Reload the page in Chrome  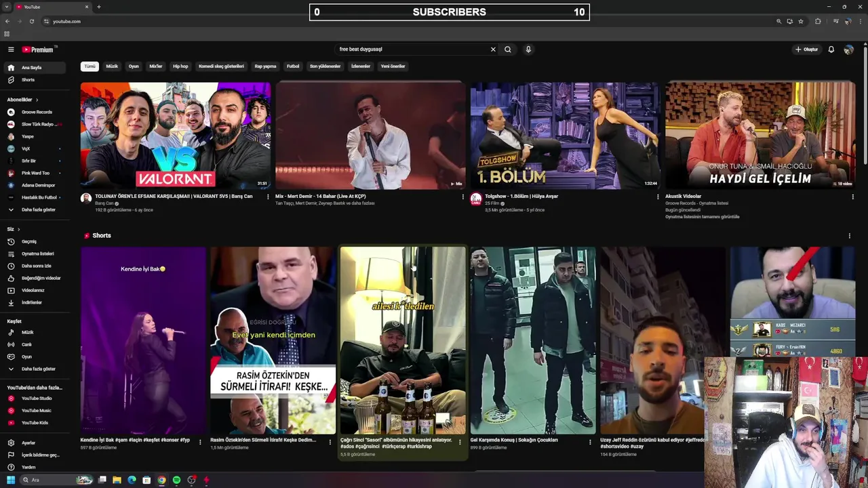[32, 21]
